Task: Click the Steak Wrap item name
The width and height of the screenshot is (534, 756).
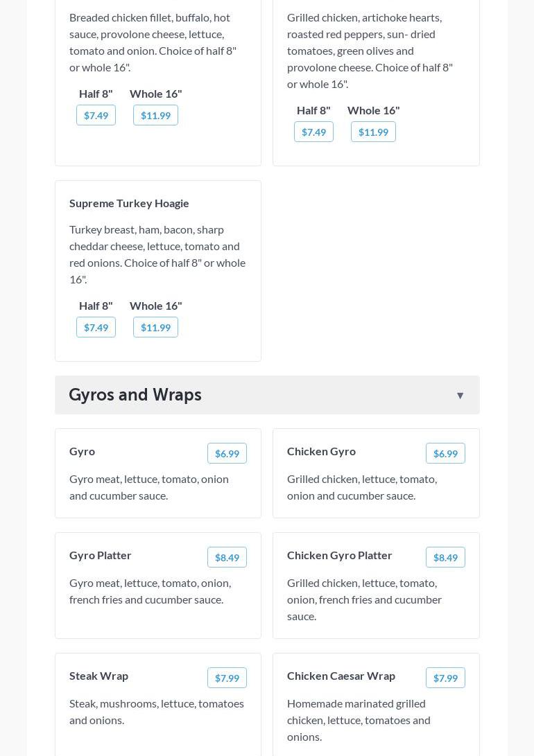Action: click(98, 676)
